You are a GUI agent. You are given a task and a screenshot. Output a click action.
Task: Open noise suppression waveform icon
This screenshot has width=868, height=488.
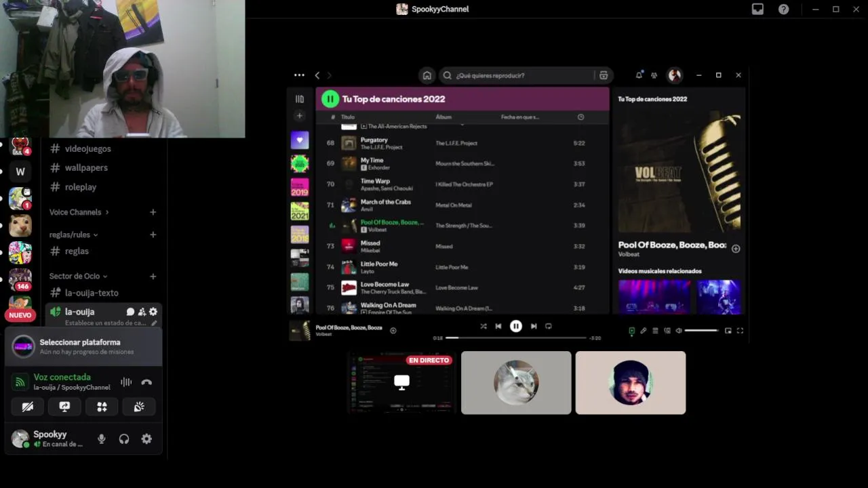pyautogui.click(x=126, y=382)
